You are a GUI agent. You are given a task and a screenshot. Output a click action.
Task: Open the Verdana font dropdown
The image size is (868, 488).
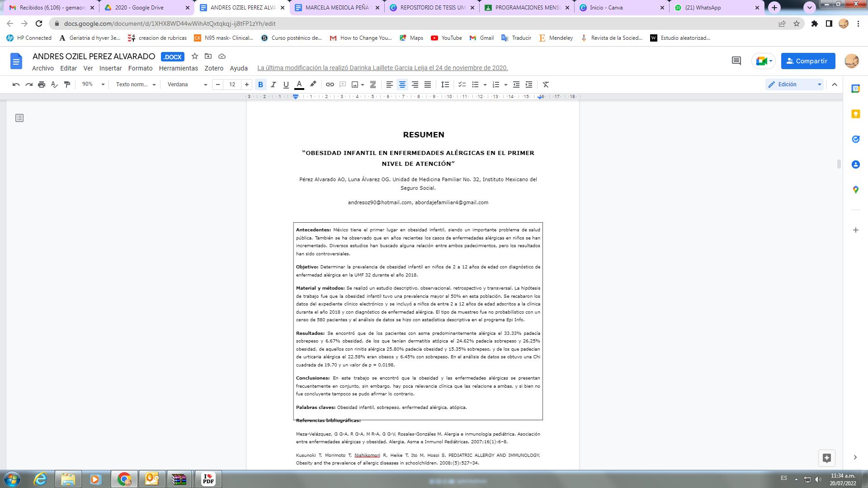[x=187, y=84]
